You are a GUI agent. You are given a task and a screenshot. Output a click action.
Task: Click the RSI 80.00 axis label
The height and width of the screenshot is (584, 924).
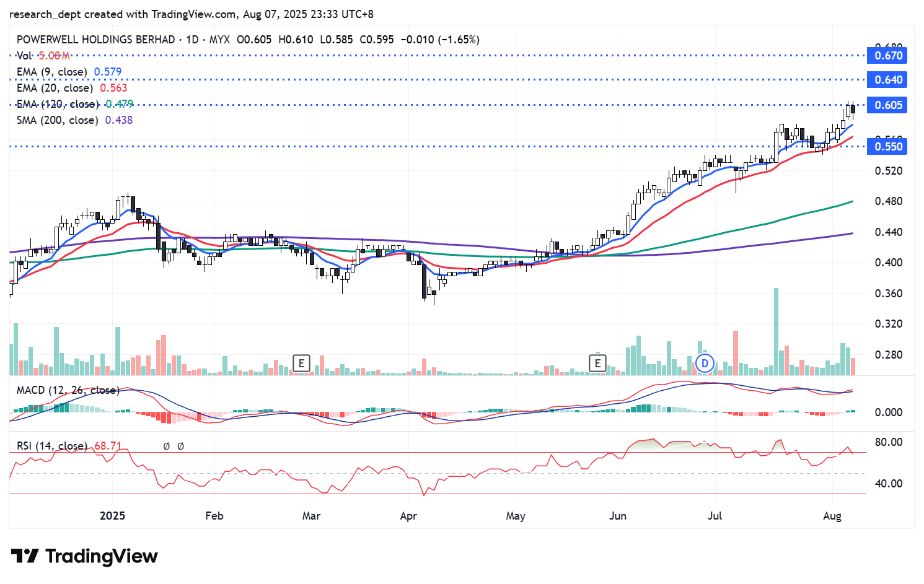point(888,442)
